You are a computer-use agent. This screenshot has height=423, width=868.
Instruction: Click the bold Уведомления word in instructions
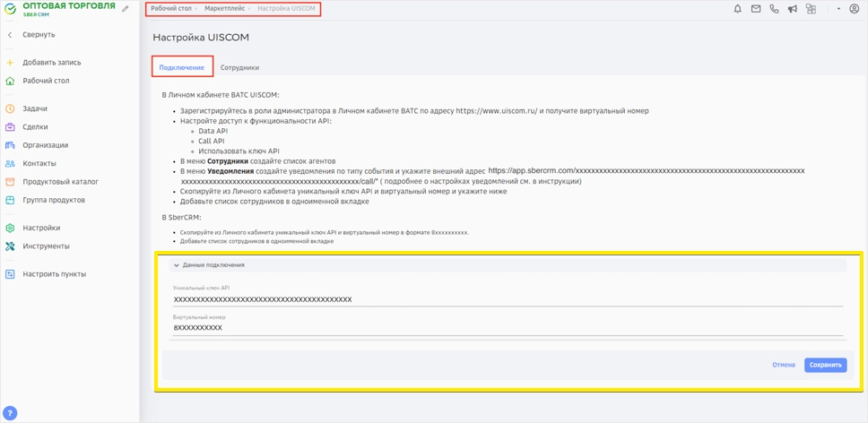tap(230, 171)
